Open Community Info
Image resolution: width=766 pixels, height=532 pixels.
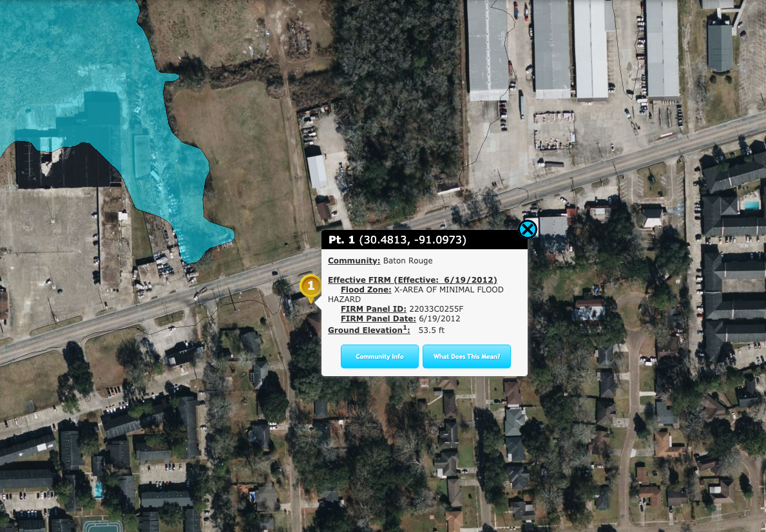(379, 357)
